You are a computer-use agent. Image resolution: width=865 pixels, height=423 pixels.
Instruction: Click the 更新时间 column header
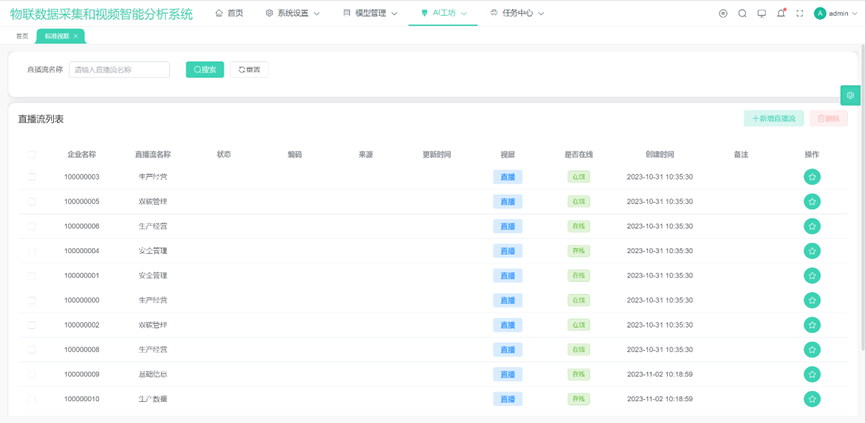[x=437, y=154]
